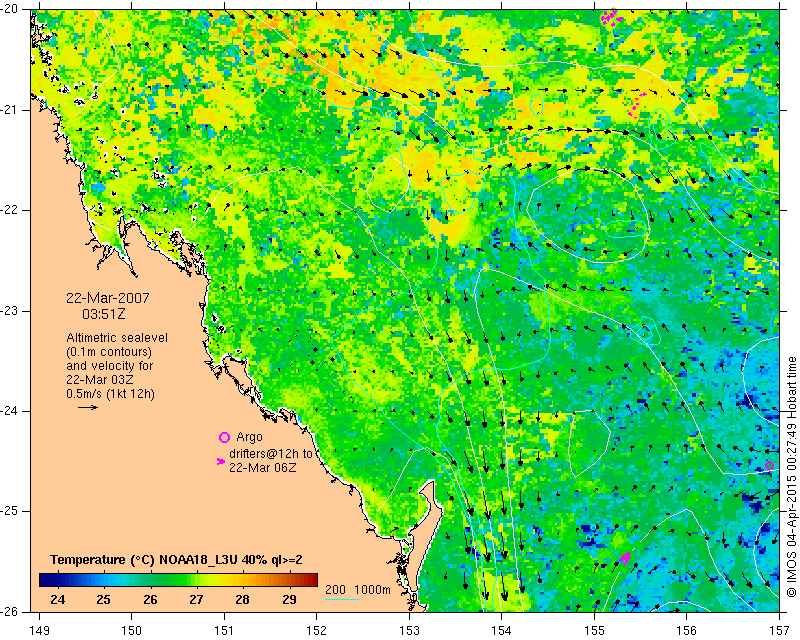The image size is (800, 640).
Task: Click the 'Temperature (°C) NOAA18_L3U 40% ql>=2' title
Action: pos(176,559)
